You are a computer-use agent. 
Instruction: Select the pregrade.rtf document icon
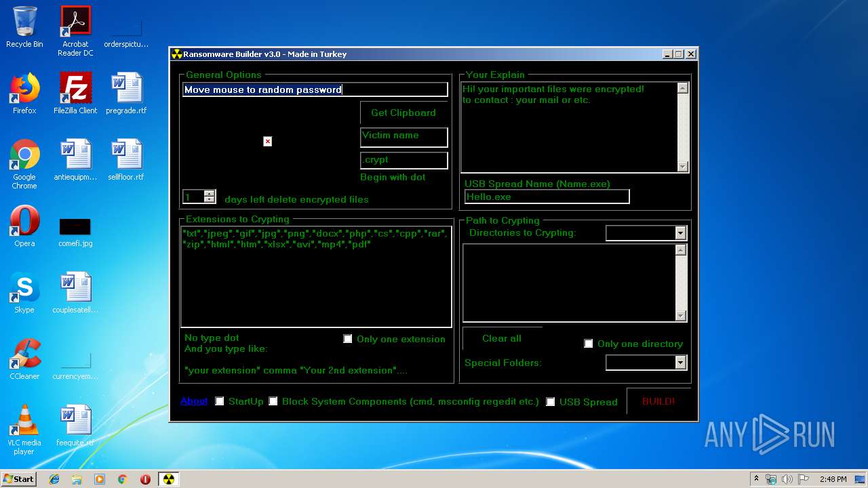tap(126, 93)
